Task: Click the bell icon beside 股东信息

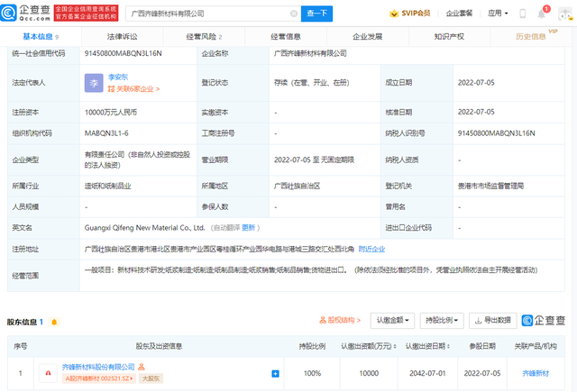Action: (x=56, y=320)
